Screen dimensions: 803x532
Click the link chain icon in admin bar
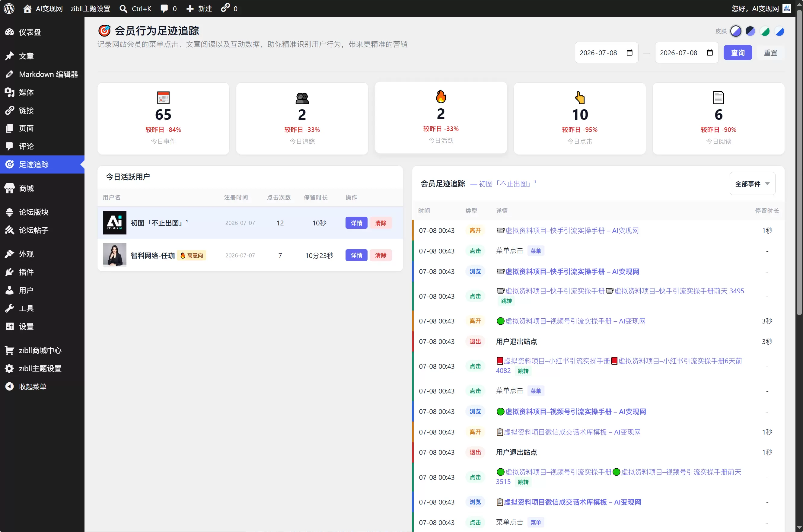pyautogui.click(x=226, y=8)
